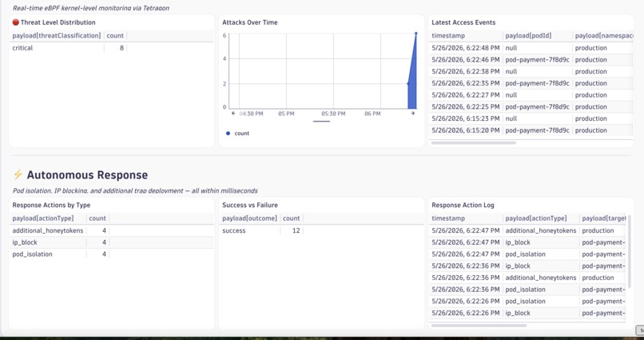644x340 pixels.
Task: Select the access event at 6:22:35 PM
Action: [x=531, y=83]
